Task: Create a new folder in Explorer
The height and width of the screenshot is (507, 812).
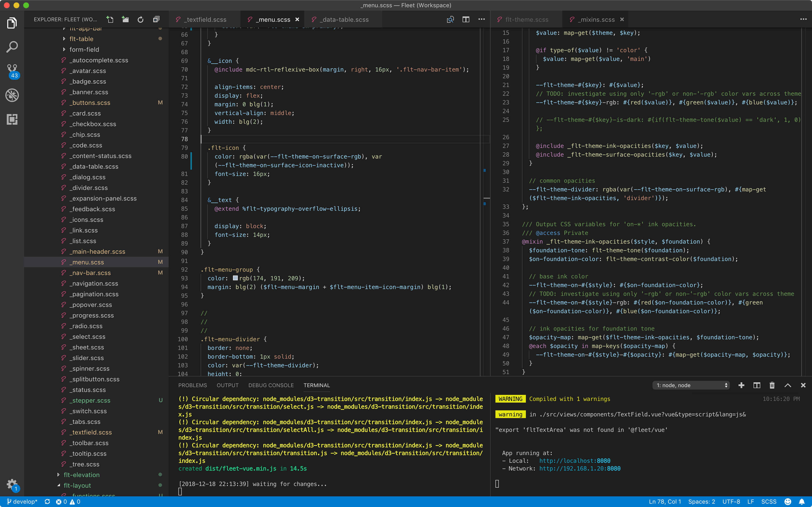Action: [125, 19]
